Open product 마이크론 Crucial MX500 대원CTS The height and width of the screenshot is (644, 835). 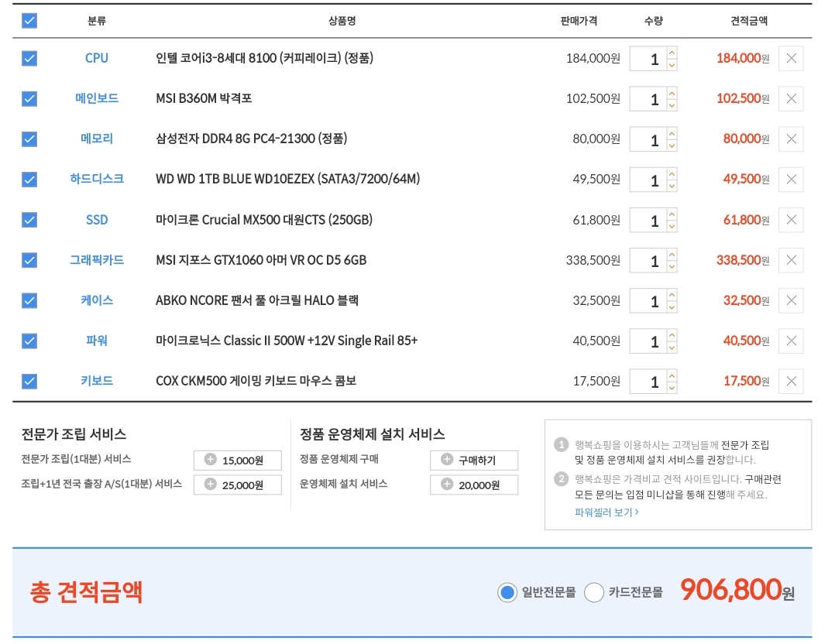(x=264, y=220)
